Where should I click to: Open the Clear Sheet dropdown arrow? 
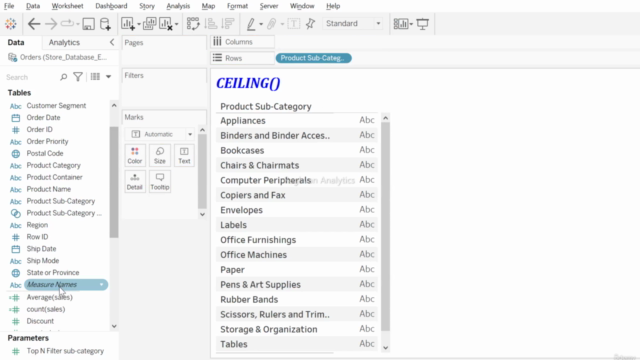point(176,24)
